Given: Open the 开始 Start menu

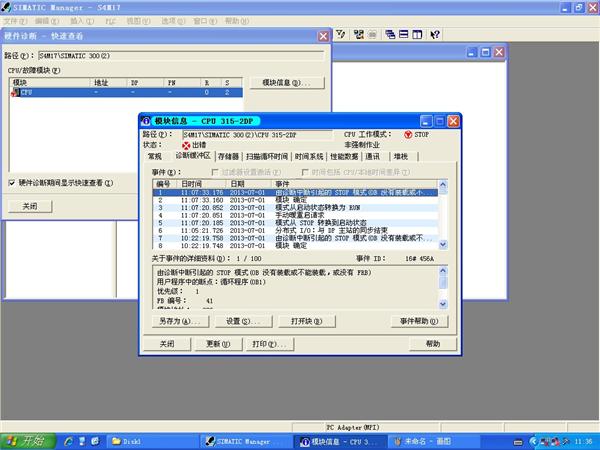Looking at the screenshot, I should (x=28, y=441).
